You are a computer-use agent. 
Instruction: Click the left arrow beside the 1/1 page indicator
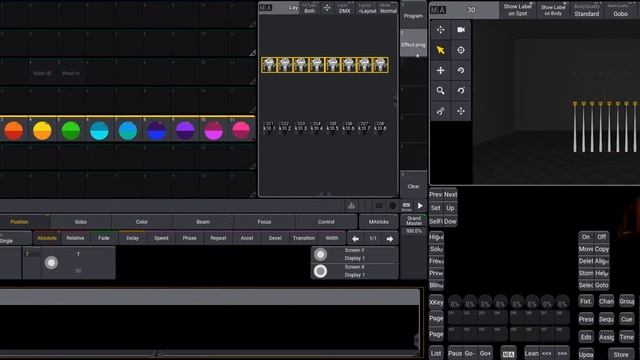(x=356, y=239)
